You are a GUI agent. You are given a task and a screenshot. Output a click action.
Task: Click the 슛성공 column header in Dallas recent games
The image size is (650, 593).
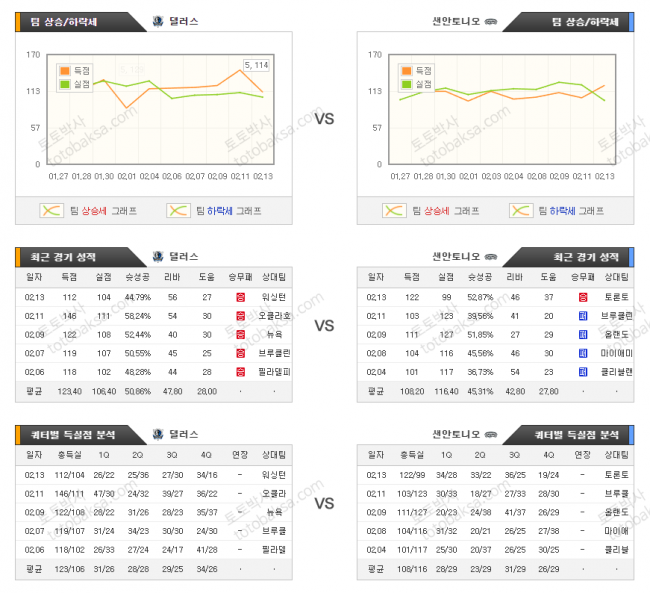[139, 277]
